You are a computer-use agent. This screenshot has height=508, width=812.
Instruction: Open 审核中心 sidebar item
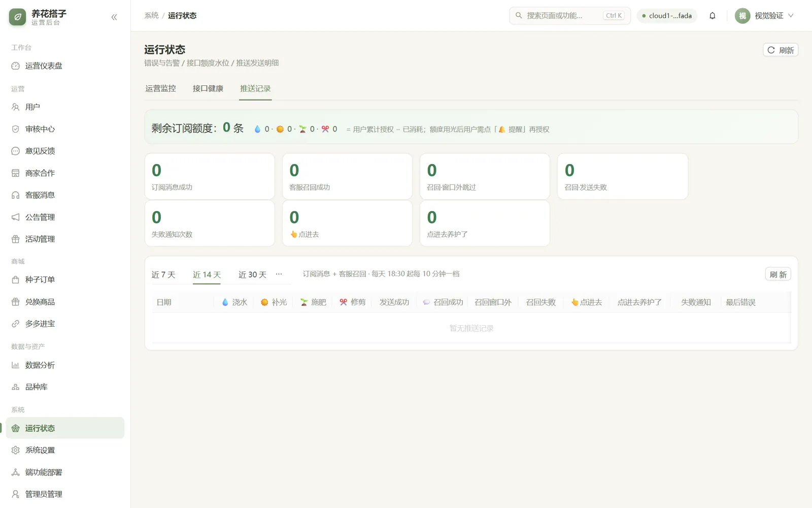(65, 129)
